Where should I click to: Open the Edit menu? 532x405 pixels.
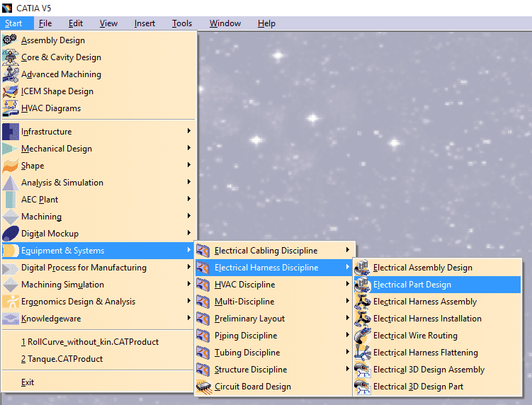tap(75, 23)
